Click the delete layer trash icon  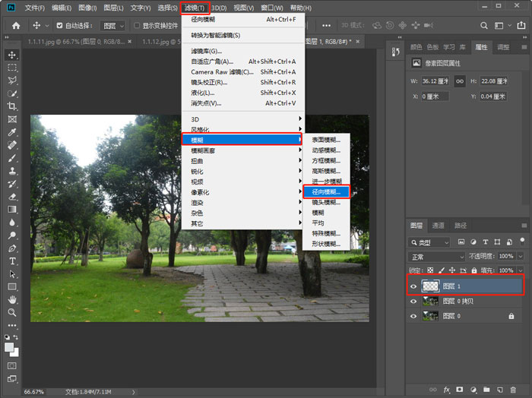point(513,390)
